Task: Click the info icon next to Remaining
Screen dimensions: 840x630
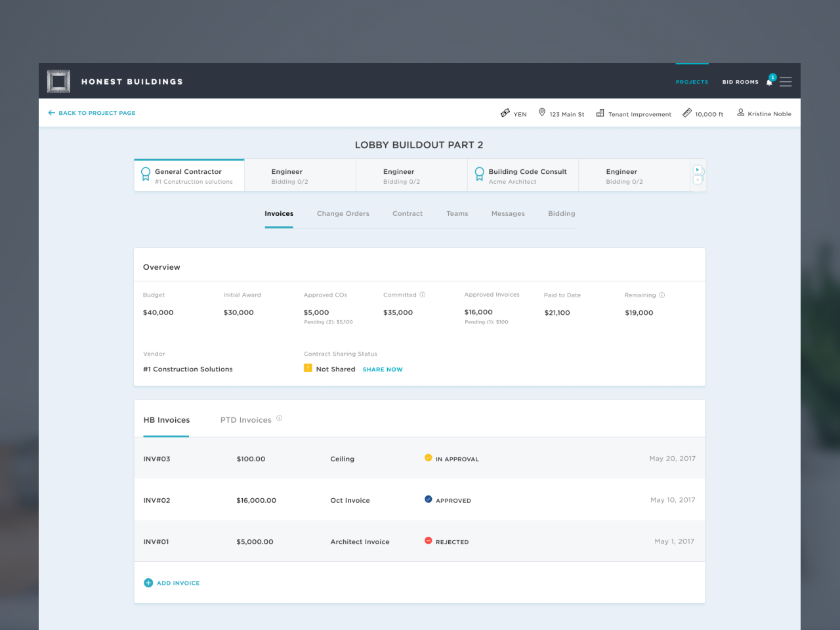Action: (x=661, y=295)
